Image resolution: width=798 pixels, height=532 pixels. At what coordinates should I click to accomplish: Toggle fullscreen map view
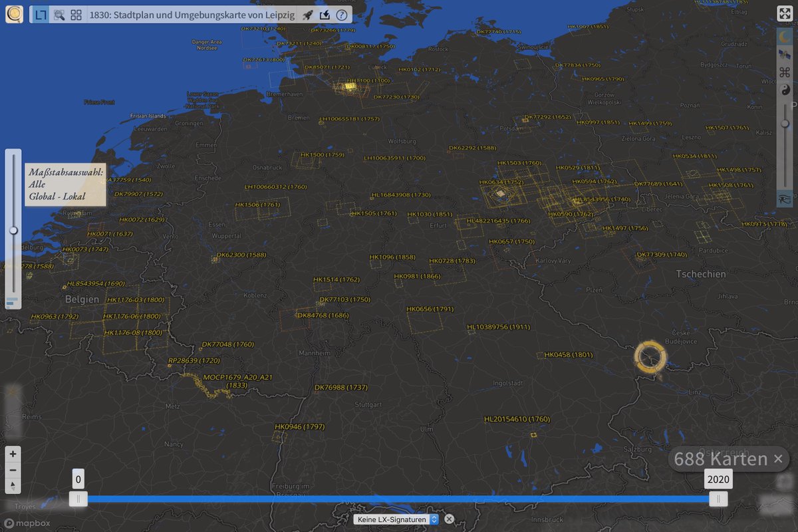point(784,15)
